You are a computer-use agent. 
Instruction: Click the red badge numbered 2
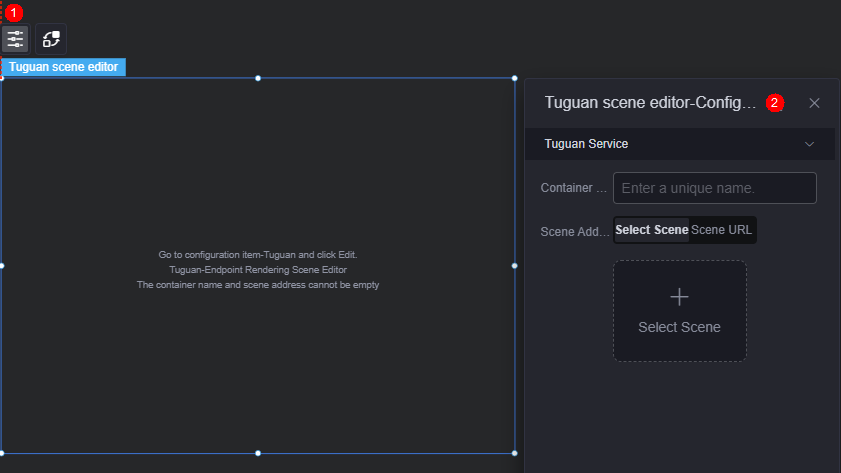click(x=774, y=102)
